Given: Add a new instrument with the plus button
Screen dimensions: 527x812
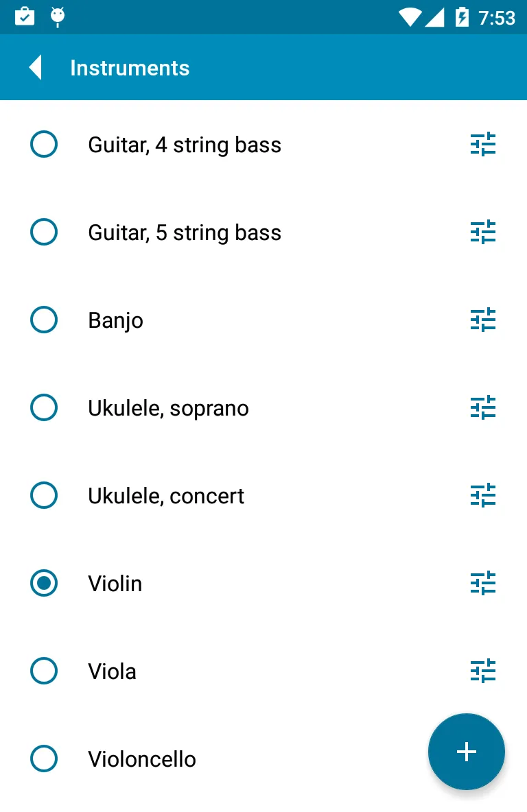Looking at the screenshot, I should coord(466,752).
